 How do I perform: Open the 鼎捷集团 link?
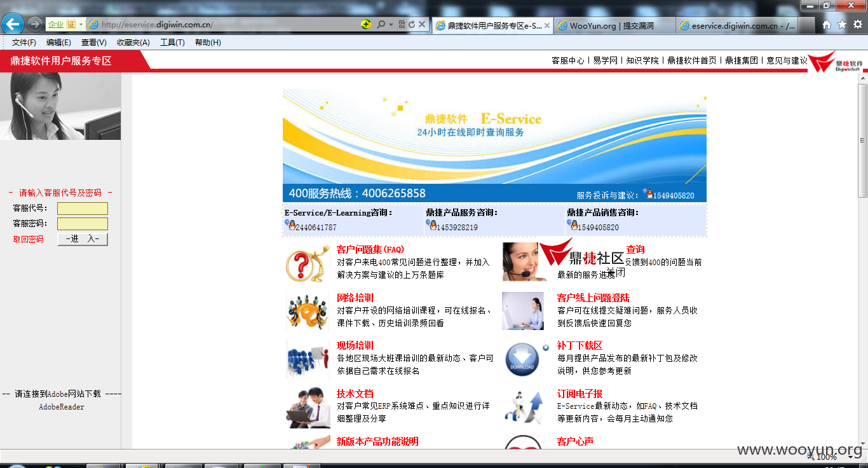click(742, 60)
